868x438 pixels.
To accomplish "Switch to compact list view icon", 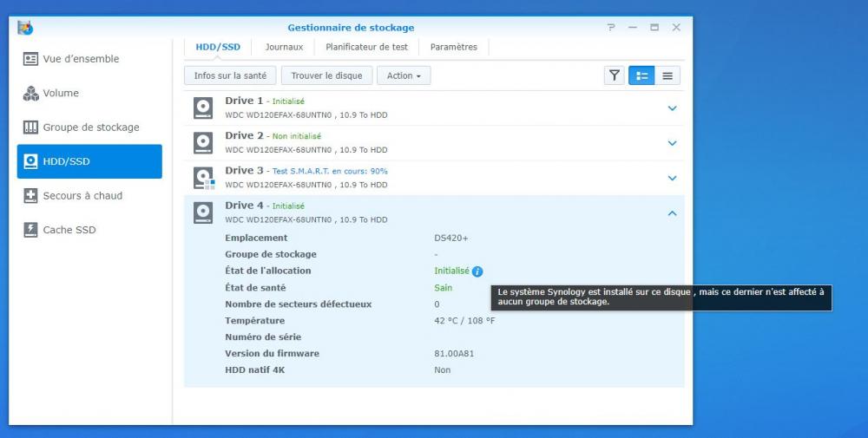I will [x=667, y=75].
